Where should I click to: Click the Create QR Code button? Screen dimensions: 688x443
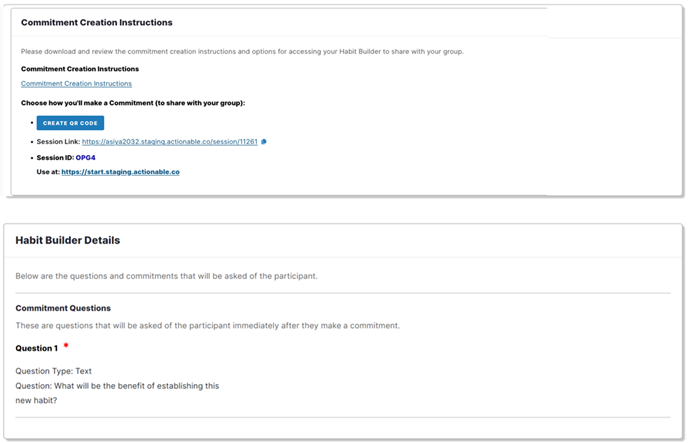tap(70, 123)
